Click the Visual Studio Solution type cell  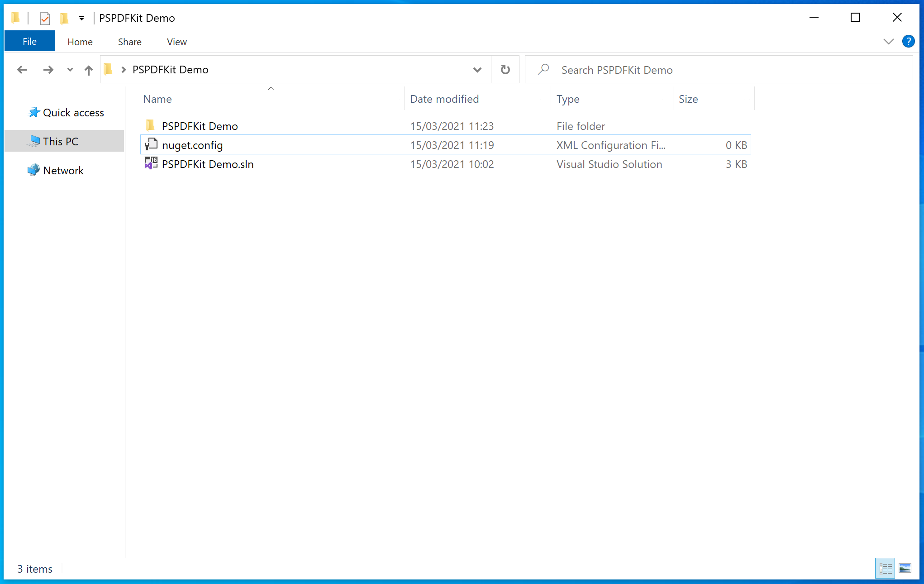609,164
